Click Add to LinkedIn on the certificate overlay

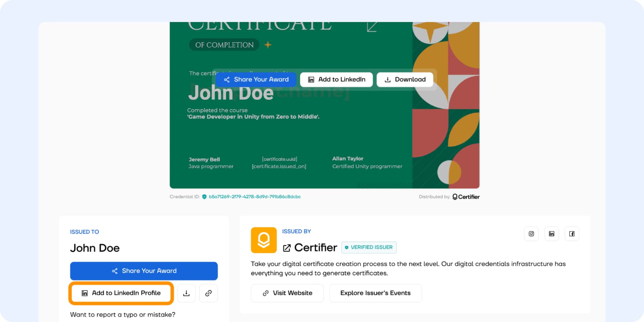coord(336,79)
